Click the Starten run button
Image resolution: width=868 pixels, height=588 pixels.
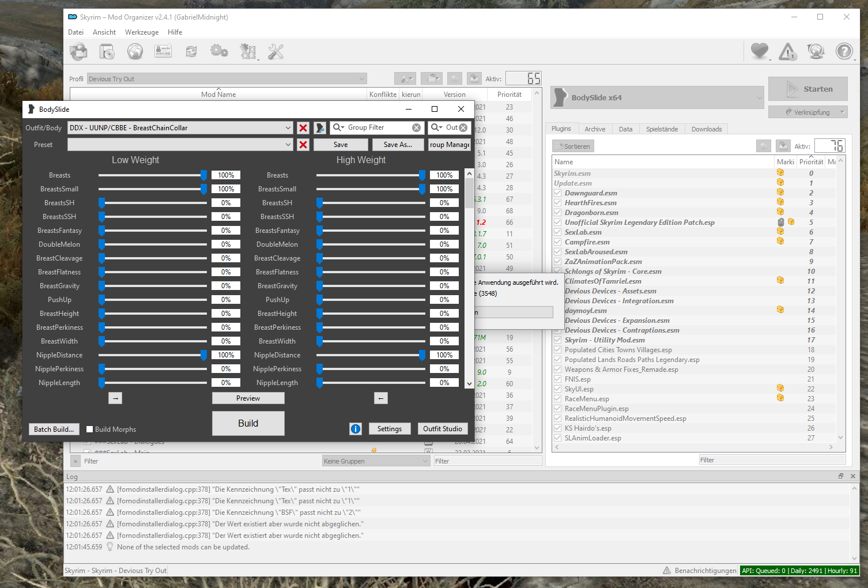pos(808,89)
